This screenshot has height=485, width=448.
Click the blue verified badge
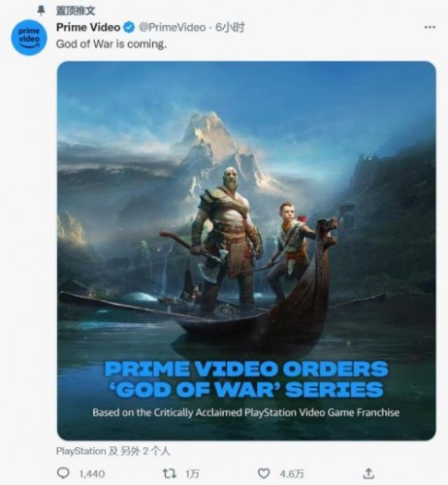click(x=129, y=27)
